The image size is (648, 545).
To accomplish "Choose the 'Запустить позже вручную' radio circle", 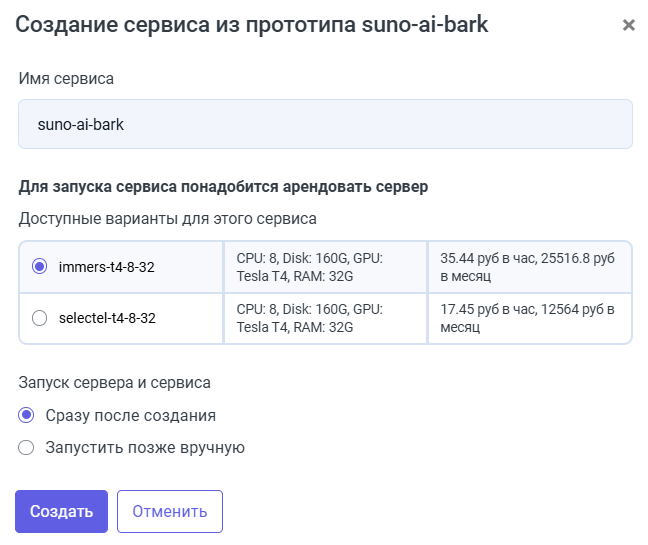I will (x=26, y=447).
